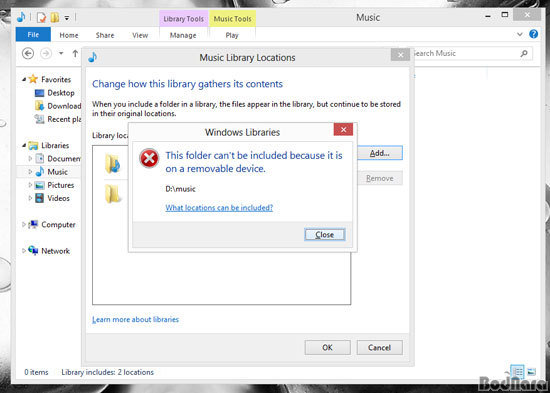Select Desktop under Favorites

pos(61,93)
